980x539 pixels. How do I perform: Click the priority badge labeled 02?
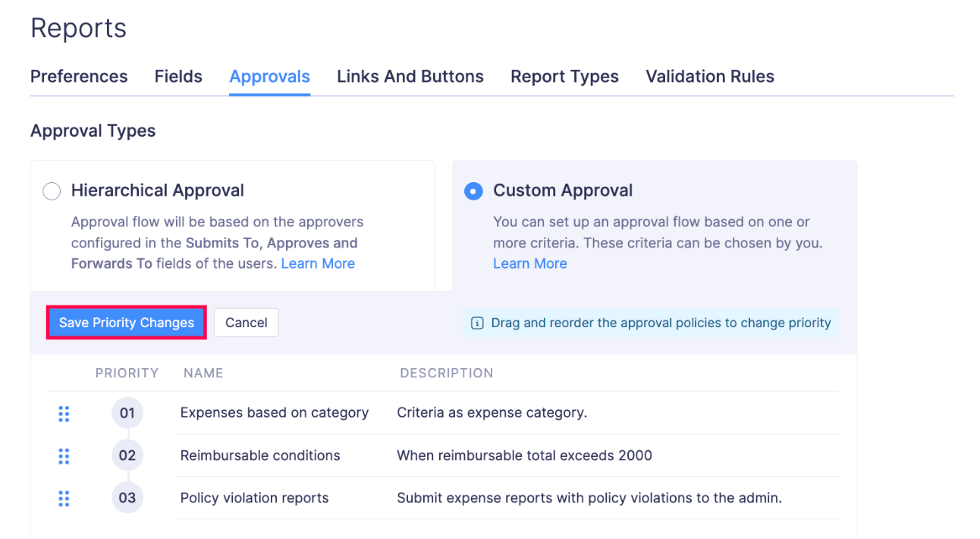[127, 455]
